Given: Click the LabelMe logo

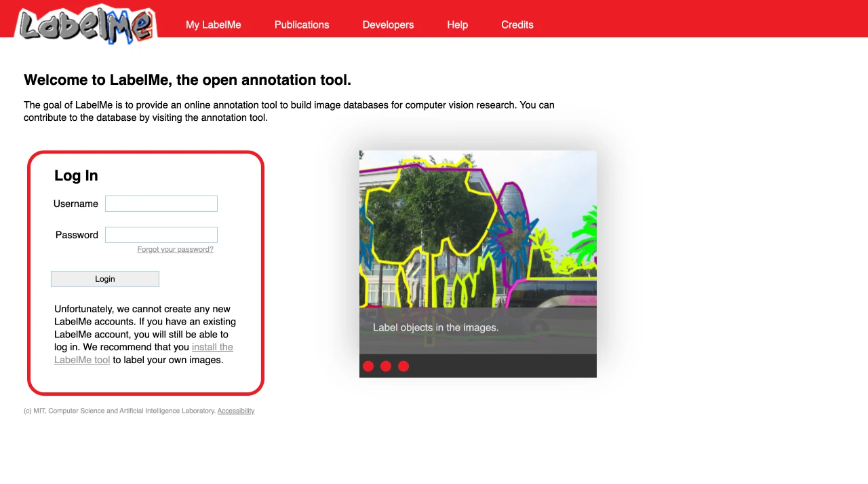Looking at the screenshot, I should click(x=85, y=24).
